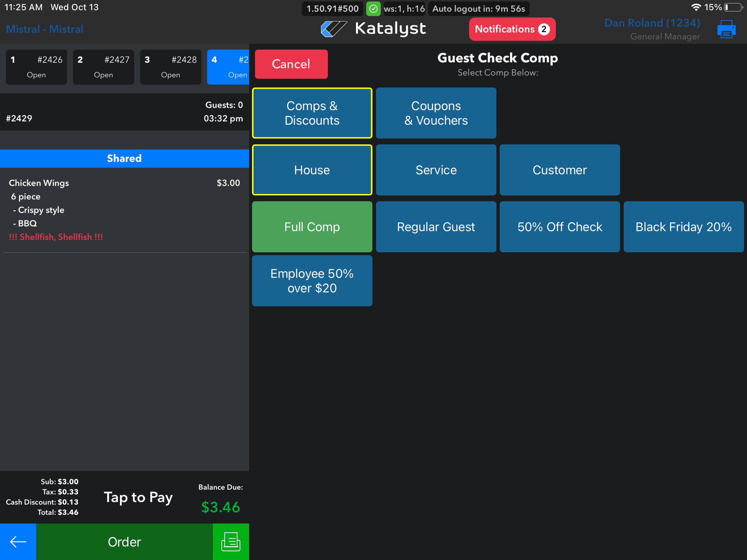Choose the Customer comp group
This screenshot has height=560, width=747.
pyautogui.click(x=560, y=170)
